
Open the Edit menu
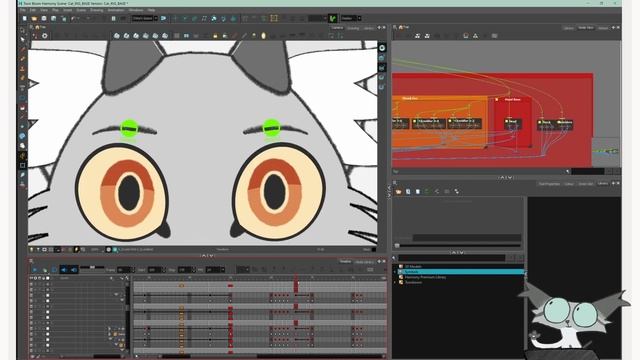click(33, 10)
